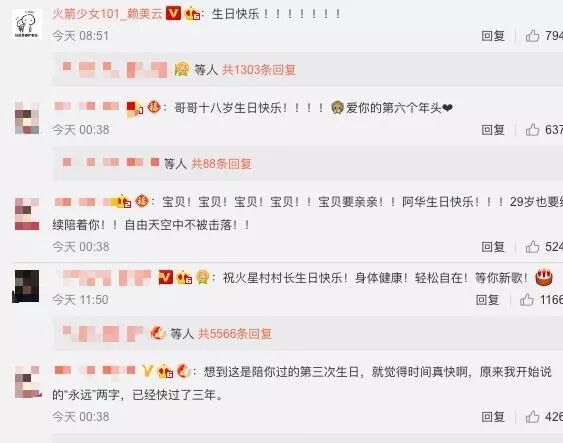
Task: Click the monkey emoji in second comment
Action: pos(337,107)
